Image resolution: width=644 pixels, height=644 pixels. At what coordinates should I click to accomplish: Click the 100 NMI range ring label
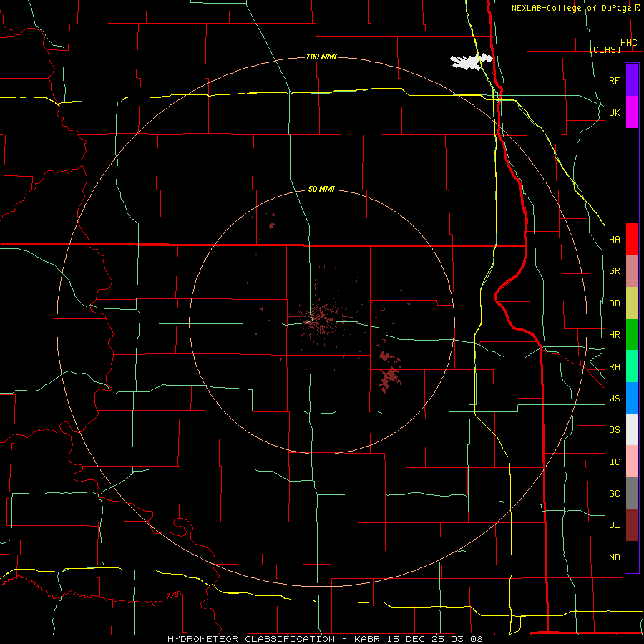pyautogui.click(x=321, y=57)
